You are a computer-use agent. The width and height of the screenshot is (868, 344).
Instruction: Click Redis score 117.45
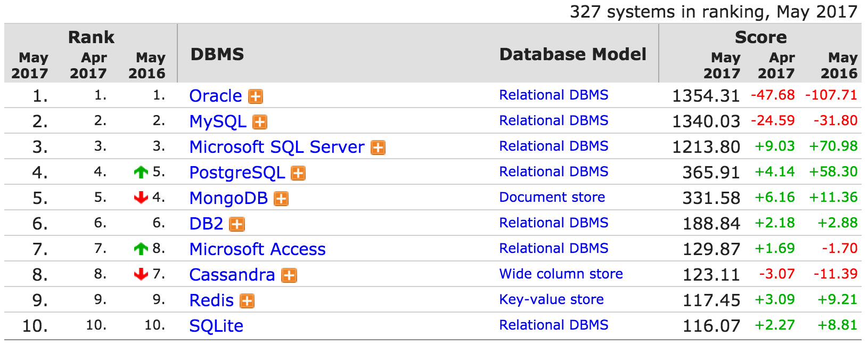click(711, 300)
